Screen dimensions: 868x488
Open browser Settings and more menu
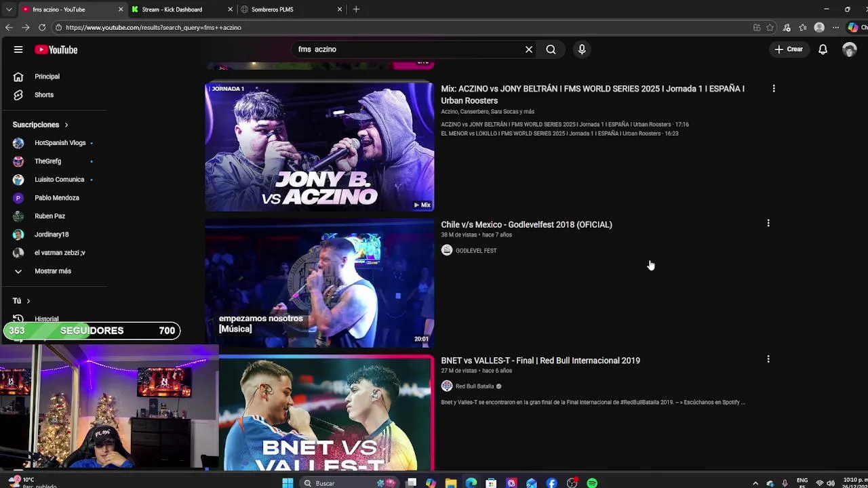835,28
